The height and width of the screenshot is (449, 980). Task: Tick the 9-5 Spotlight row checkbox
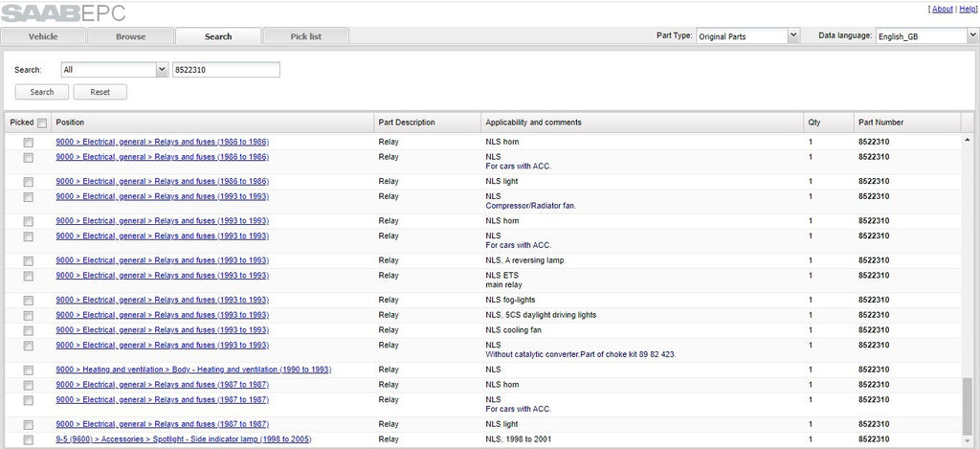coord(28,439)
